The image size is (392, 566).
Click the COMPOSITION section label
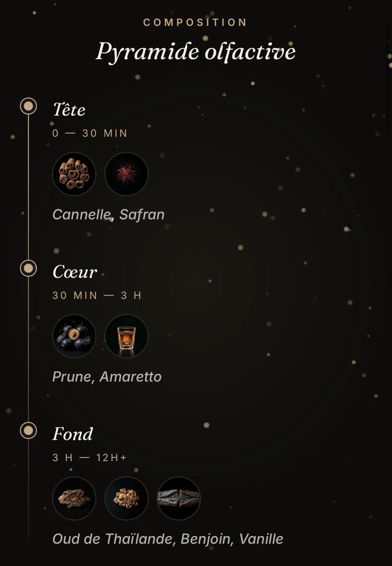point(195,22)
